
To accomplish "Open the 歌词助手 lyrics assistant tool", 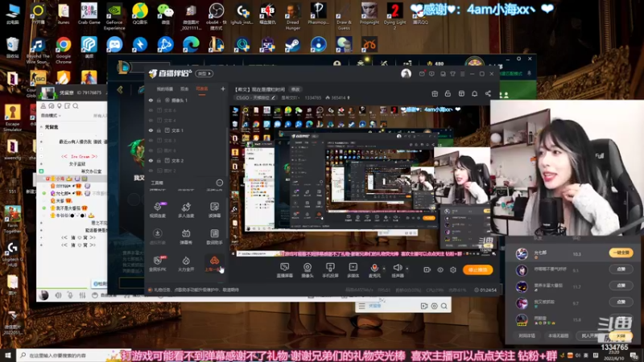I will coord(214,237).
